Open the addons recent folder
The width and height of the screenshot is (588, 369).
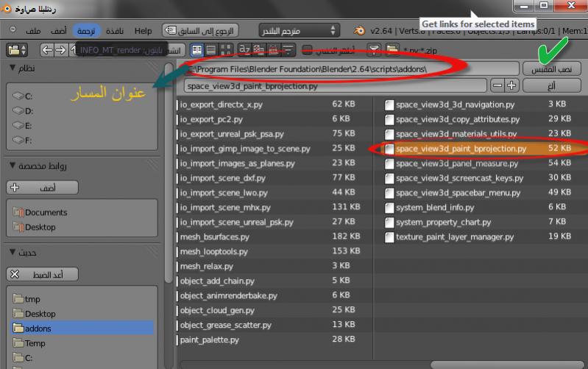click(82, 328)
